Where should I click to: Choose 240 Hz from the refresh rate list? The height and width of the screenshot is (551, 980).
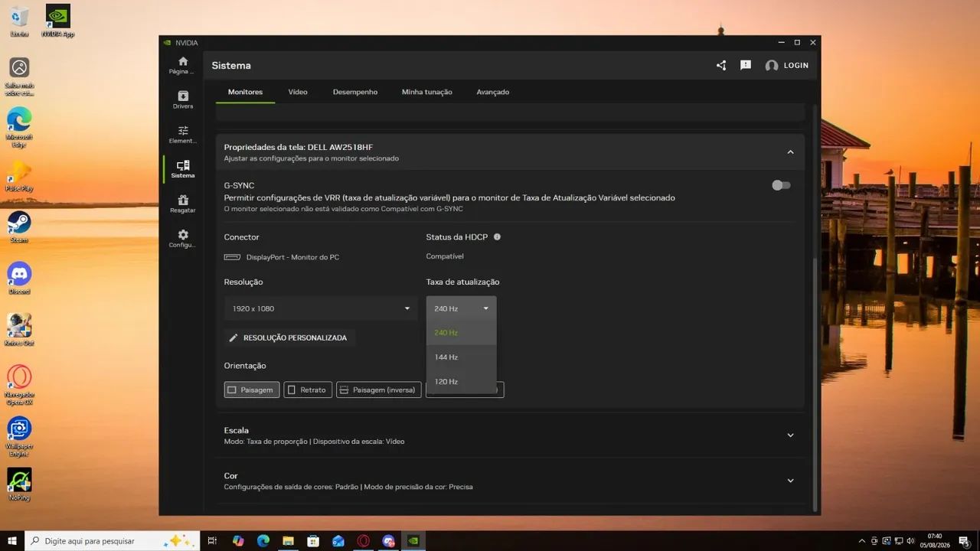[x=462, y=333]
